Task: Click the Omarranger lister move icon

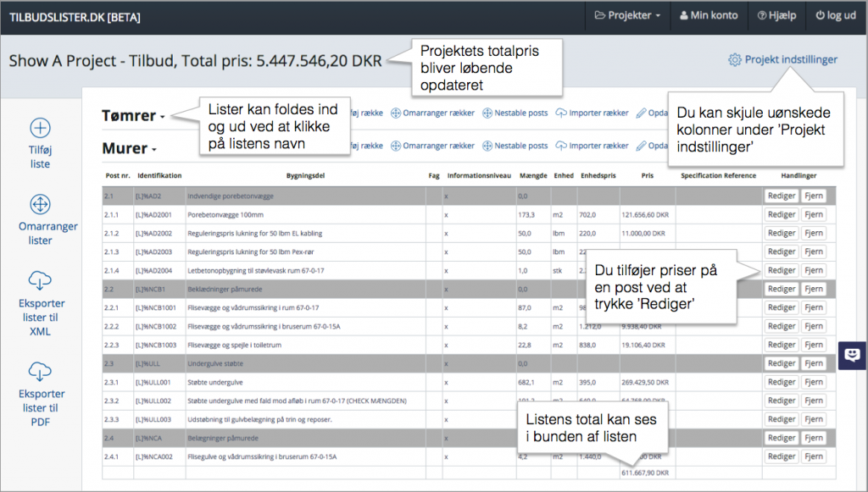Action: point(40,205)
